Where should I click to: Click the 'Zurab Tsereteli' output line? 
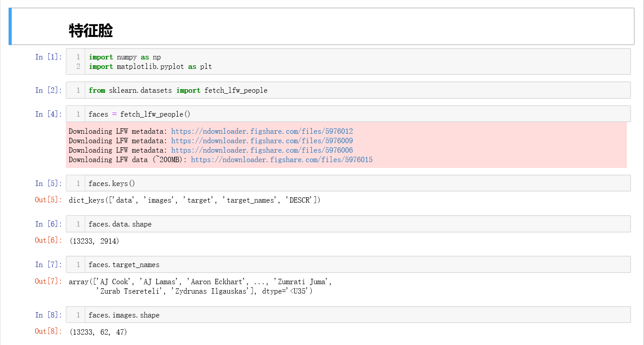click(x=204, y=291)
